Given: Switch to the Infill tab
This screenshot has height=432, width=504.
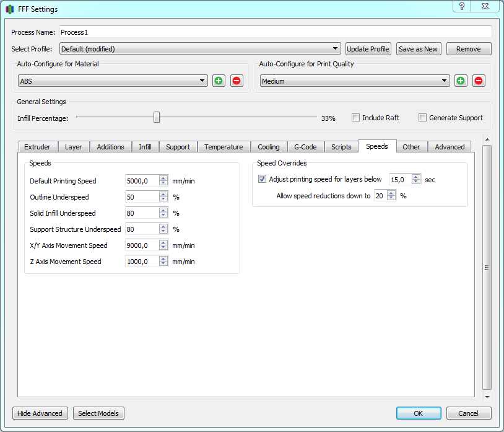Looking at the screenshot, I should (x=145, y=147).
